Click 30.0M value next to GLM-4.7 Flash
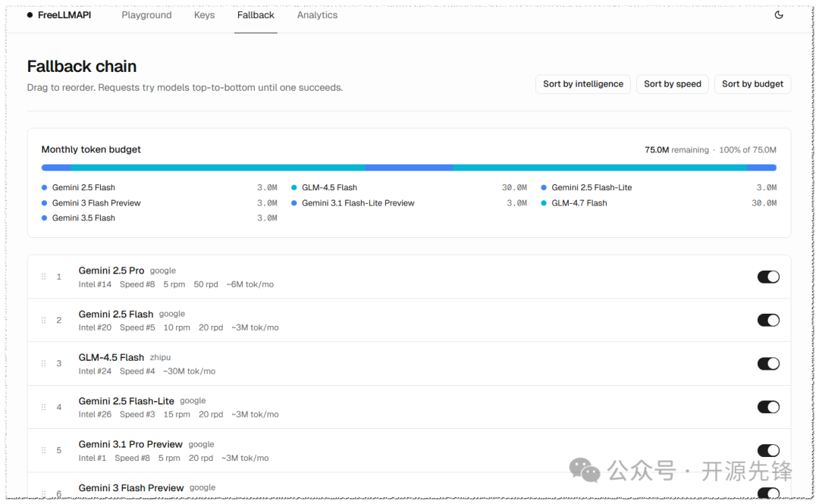Viewport: 819px width, 504px height. point(764,203)
